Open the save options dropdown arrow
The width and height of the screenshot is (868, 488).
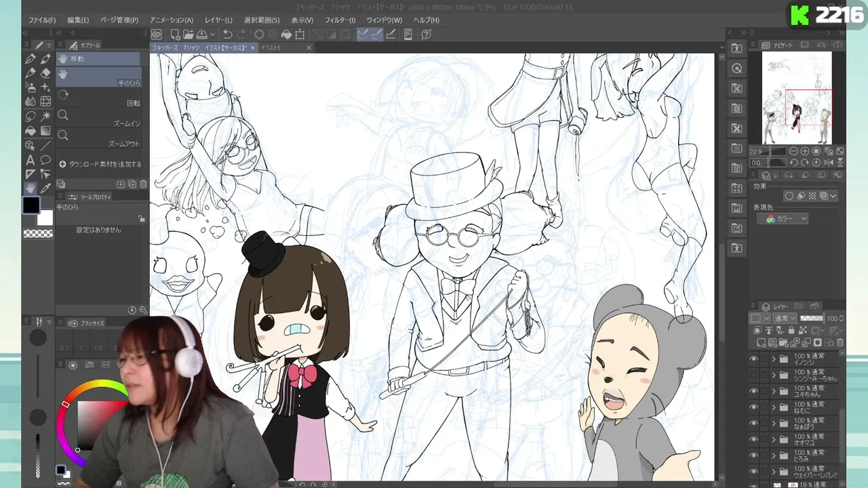pyautogui.click(x=212, y=34)
